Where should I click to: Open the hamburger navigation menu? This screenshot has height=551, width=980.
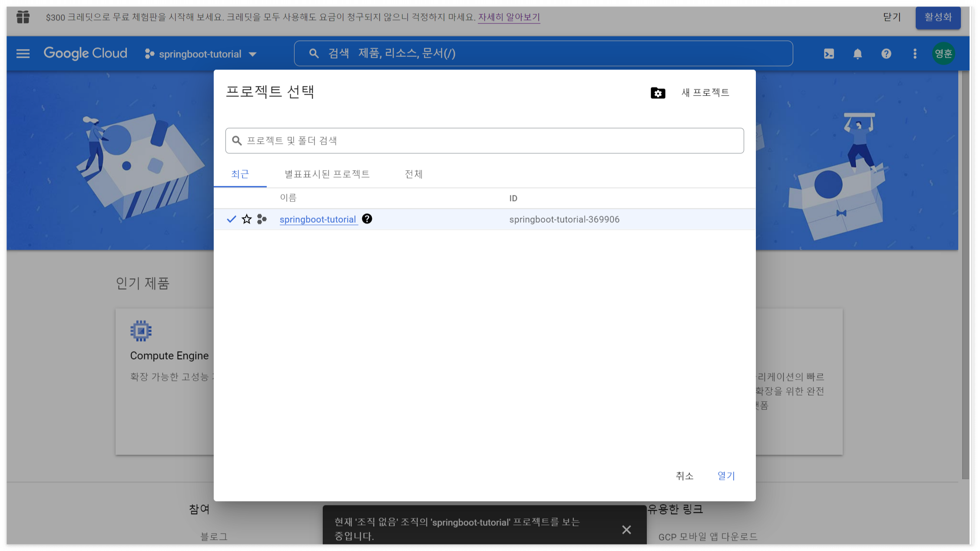[x=23, y=53]
